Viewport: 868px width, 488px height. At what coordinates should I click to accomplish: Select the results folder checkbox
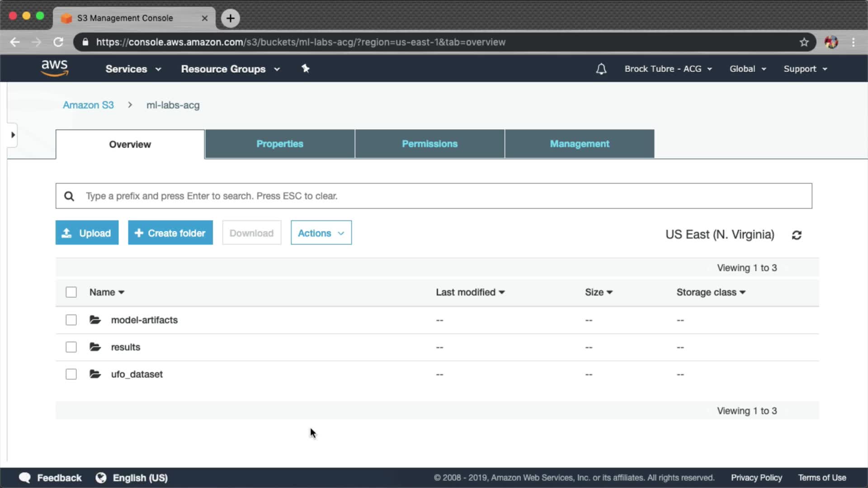[71, 347]
